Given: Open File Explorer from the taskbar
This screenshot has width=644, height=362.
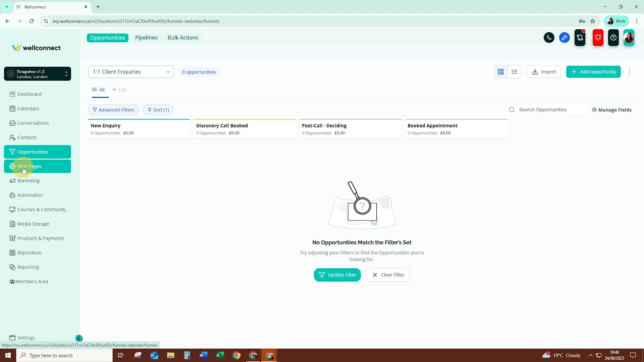Looking at the screenshot, I should click(x=171, y=356).
